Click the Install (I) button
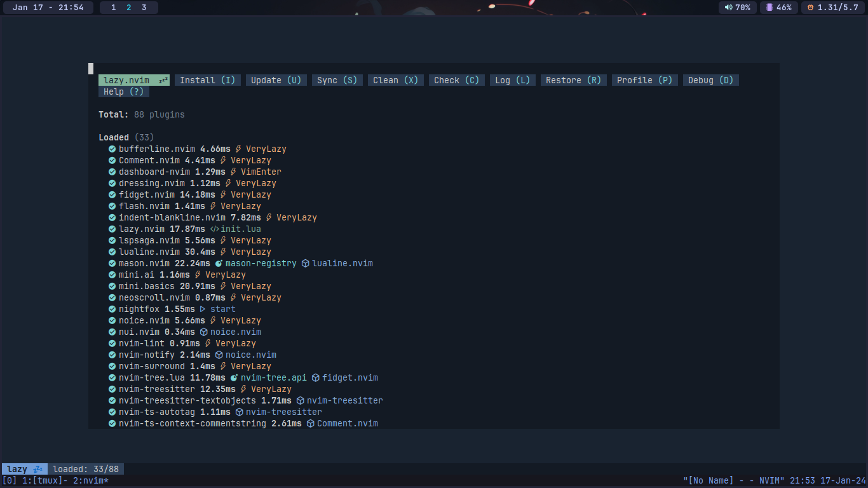 (x=208, y=80)
